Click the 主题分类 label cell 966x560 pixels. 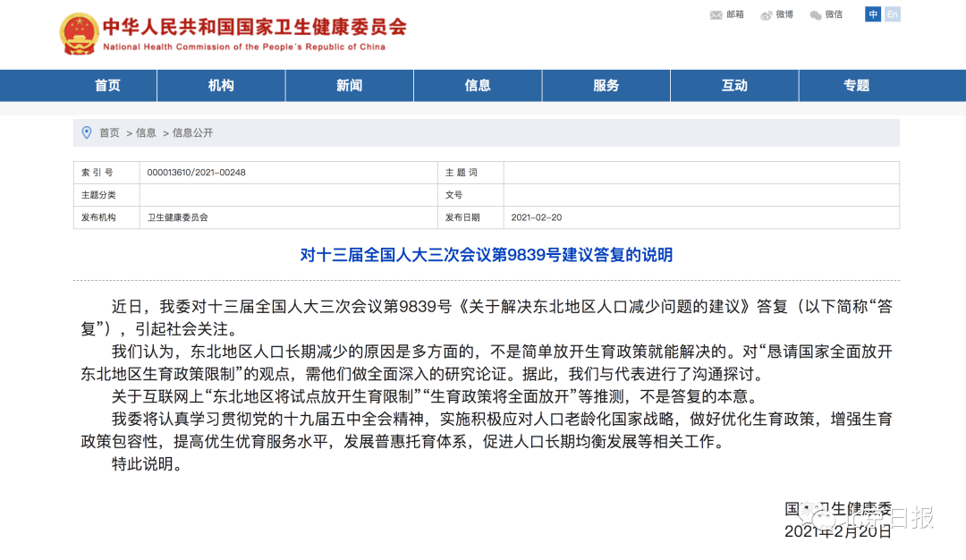[x=106, y=195]
